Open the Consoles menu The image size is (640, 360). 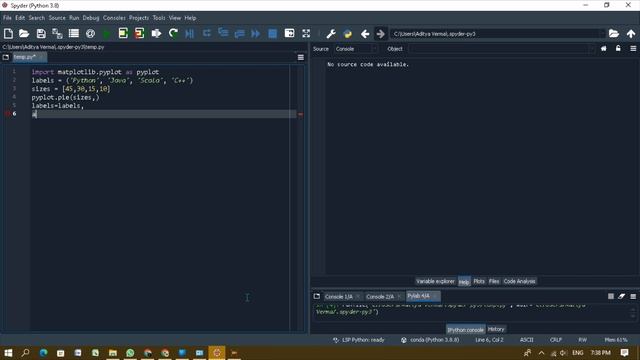[114, 18]
